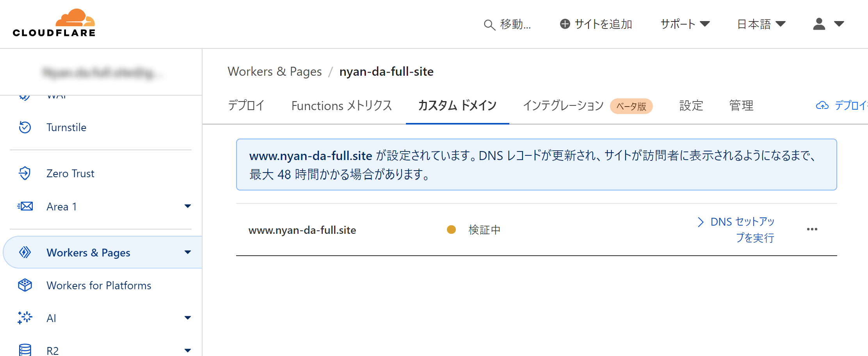Image resolution: width=868 pixels, height=356 pixels.
Task: Click the www.nyan-da-full.site domain row text
Action: [x=302, y=230]
